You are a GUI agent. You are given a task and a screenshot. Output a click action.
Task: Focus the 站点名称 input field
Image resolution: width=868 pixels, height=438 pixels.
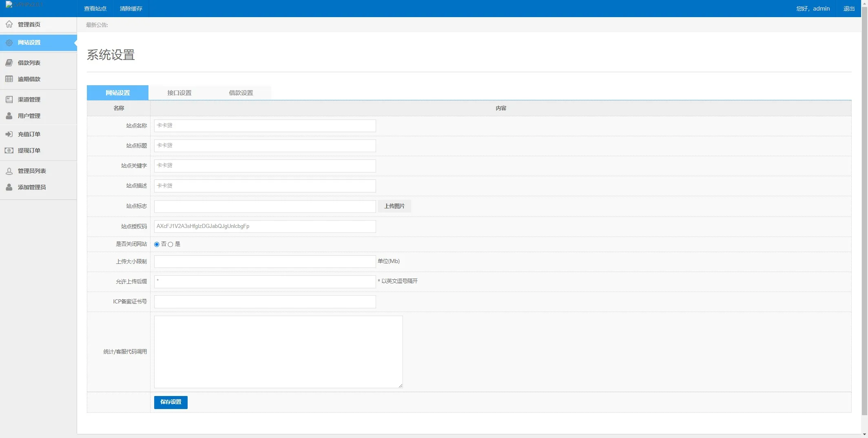(265, 126)
